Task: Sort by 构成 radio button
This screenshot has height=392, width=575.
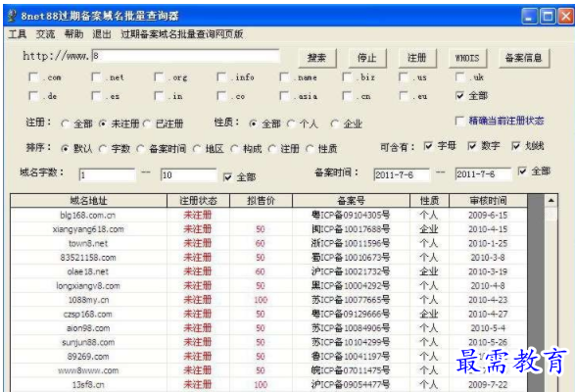Action: tap(234, 149)
